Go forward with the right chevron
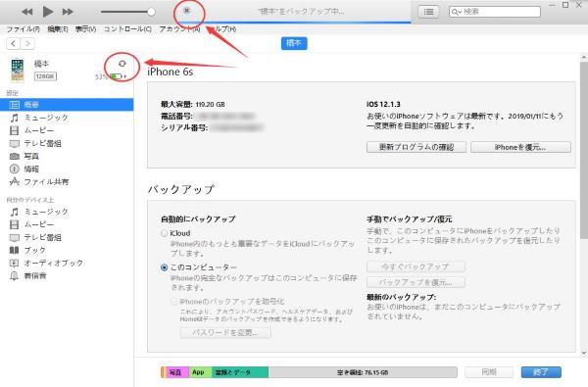The height and width of the screenshot is (387, 588). point(27,43)
